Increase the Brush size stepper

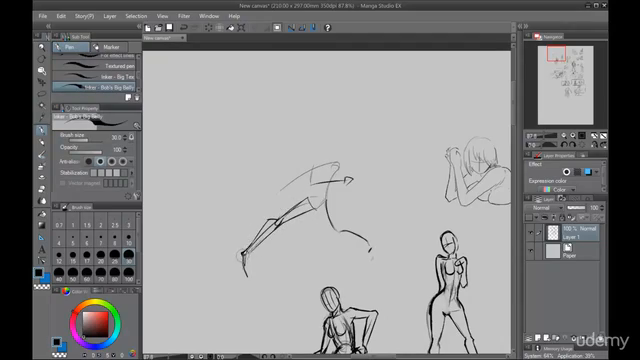[125, 136]
